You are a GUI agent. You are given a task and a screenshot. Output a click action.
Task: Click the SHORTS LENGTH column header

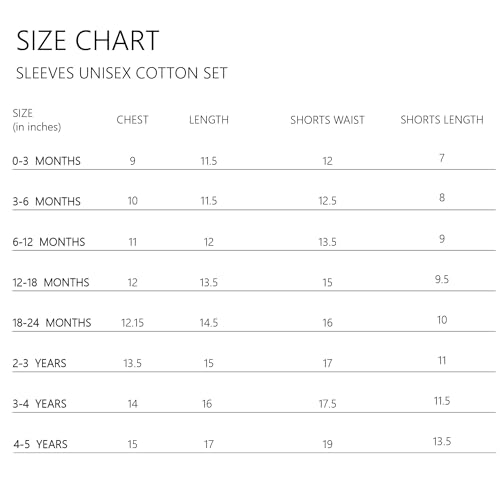point(442,120)
